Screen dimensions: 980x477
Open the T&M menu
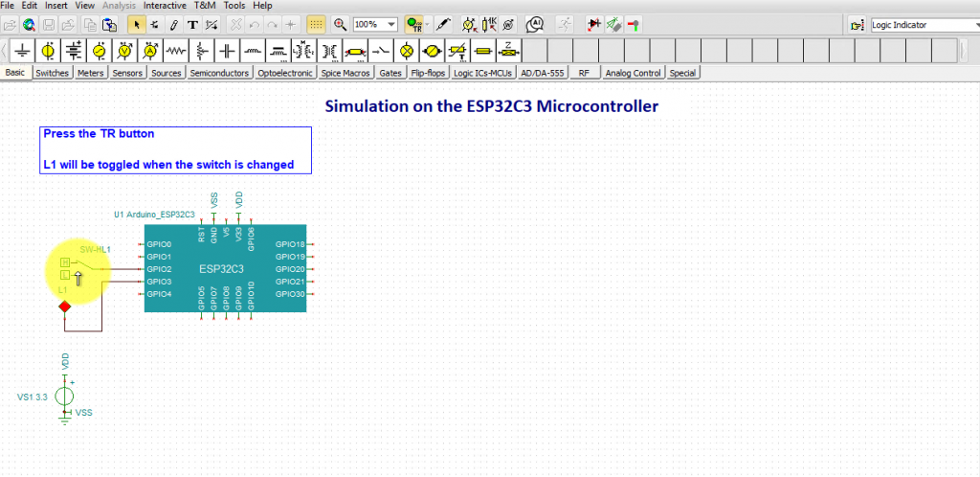tap(205, 6)
